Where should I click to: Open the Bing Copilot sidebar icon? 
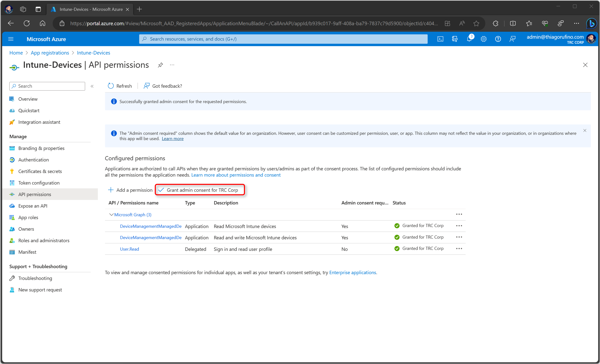coord(591,23)
